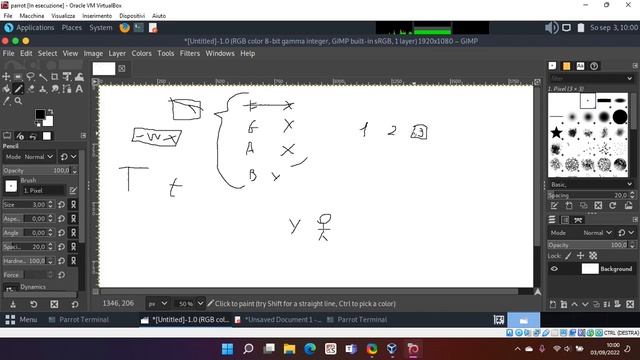Screen dimensions: 640x360
Task: Select the Zoom magnifier tool
Action: pos(18,101)
